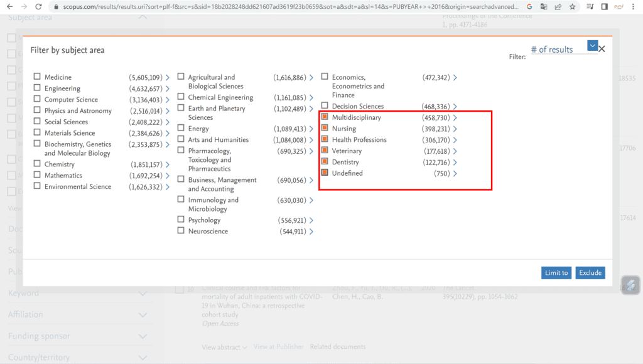Reload the page with the refresh icon
This screenshot has height=364, width=643.
pyautogui.click(x=40, y=7)
